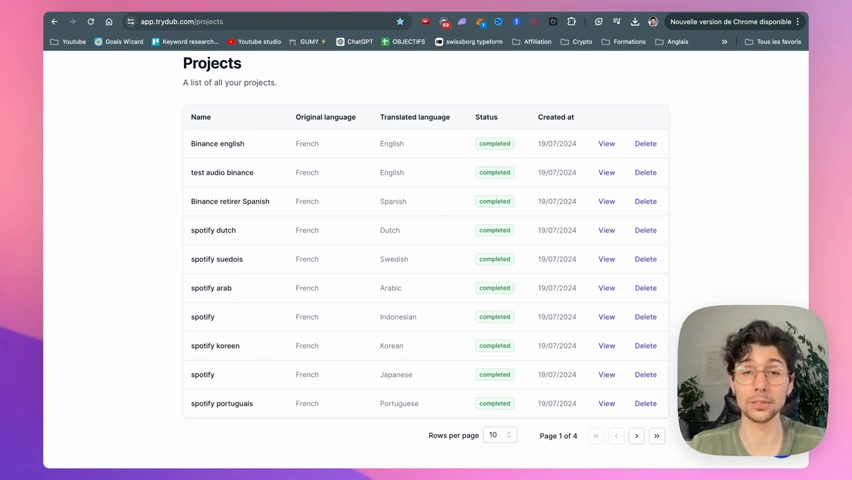View the spotify dutch project
Viewport: 852px width, 480px height.
click(606, 230)
